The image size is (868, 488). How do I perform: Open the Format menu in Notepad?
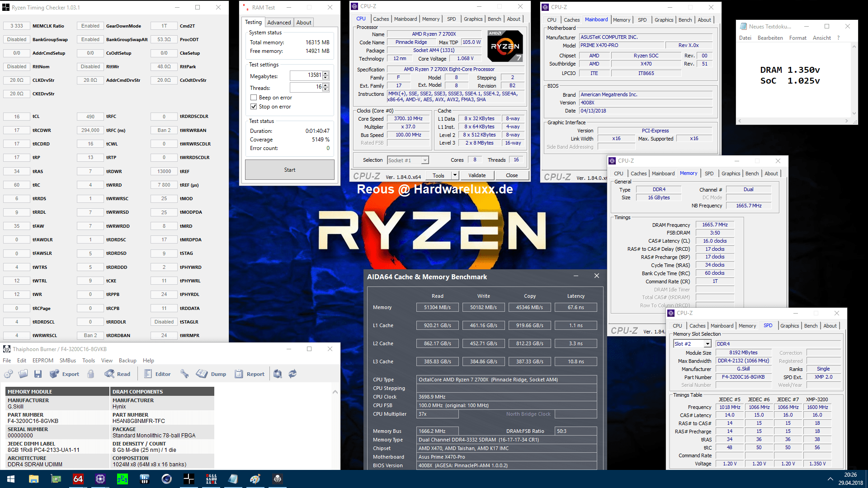797,38
